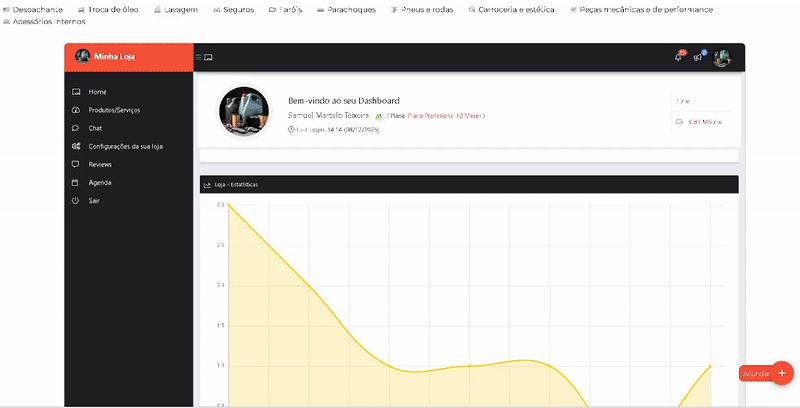This screenshot has height=408, width=800.
Task: Open Configurações da sua loja
Action: [x=125, y=146]
